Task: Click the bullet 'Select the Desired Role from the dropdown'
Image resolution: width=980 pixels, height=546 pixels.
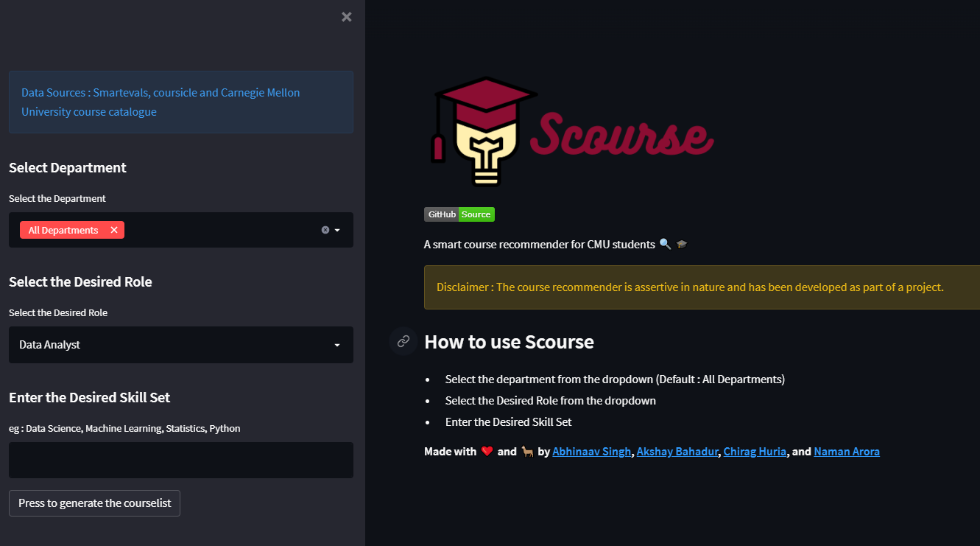Action: 551,401
